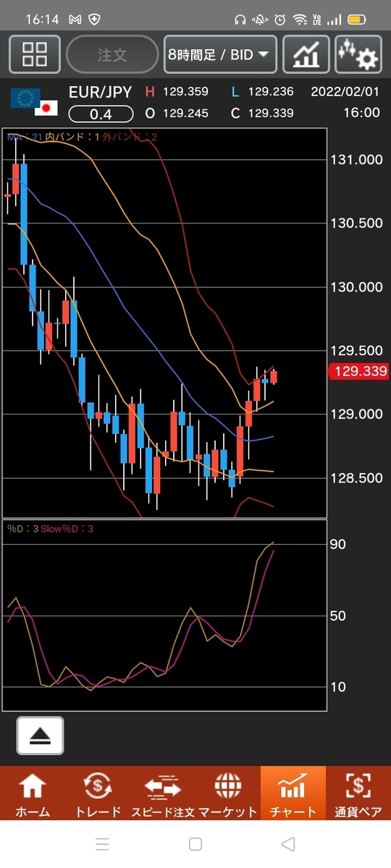The image size is (391, 868).
Task: Tap the 129.000 price axis label
Action: tap(356, 414)
